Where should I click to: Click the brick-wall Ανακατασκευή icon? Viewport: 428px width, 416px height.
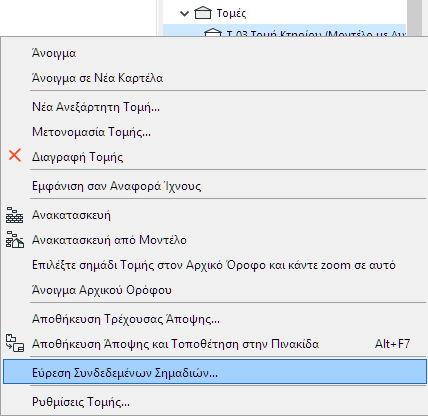pyautogui.click(x=15, y=215)
